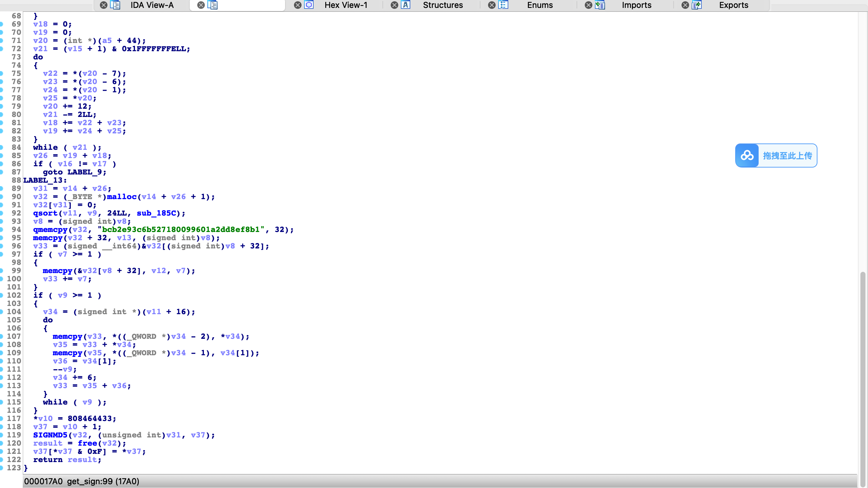The height and width of the screenshot is (488, 868).
Task: Click goto LABEL_9 on line 87
Action: 75,172
